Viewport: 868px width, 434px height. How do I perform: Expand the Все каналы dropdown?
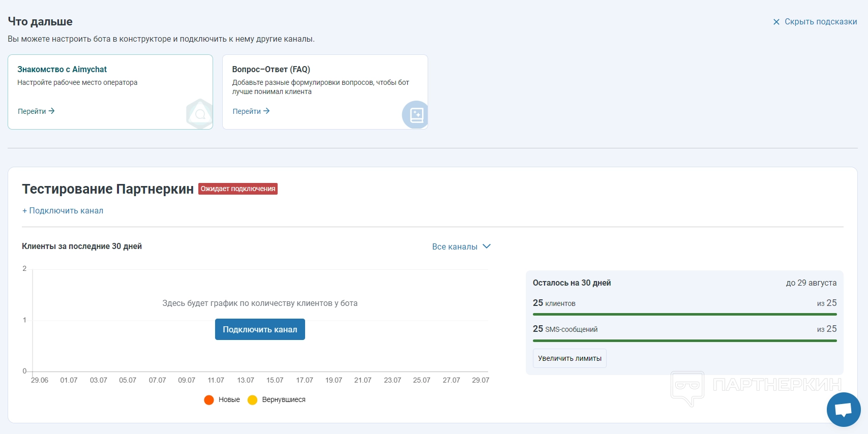coord(455,246)
